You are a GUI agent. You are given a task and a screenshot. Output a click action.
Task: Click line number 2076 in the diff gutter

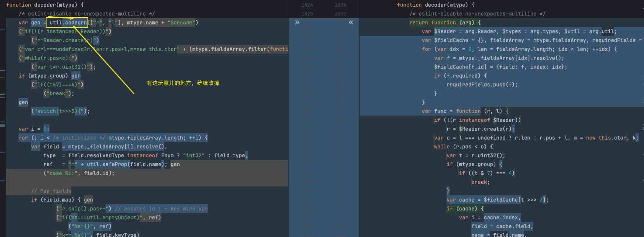(340, 5)
